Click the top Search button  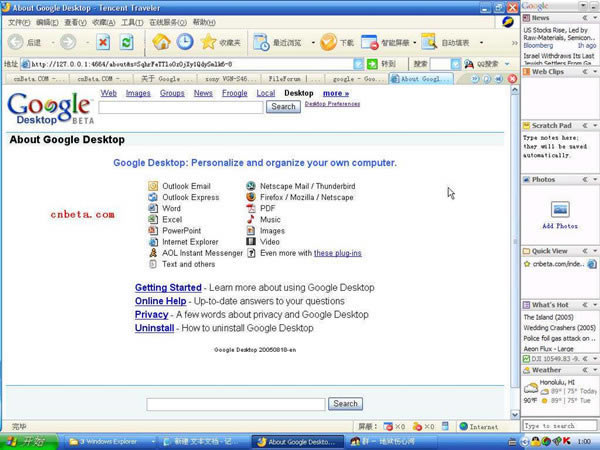coord(283,107)
